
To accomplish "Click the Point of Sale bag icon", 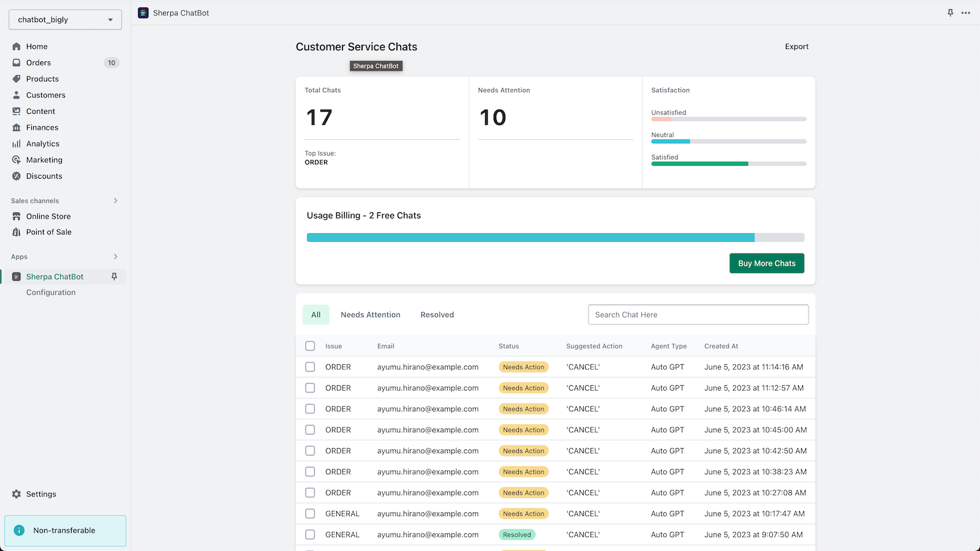I will tap(17, 232).
